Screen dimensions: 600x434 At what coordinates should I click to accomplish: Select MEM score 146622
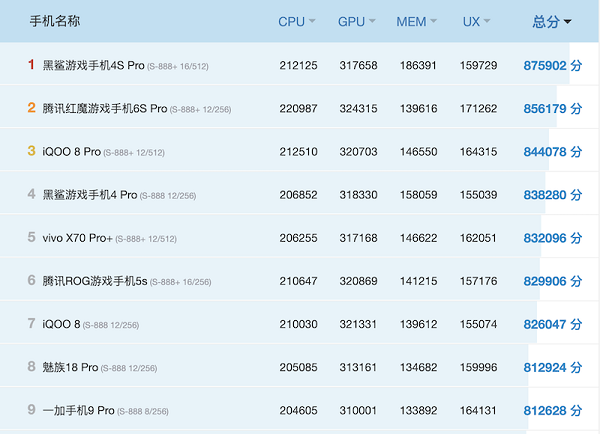(418, 238)
